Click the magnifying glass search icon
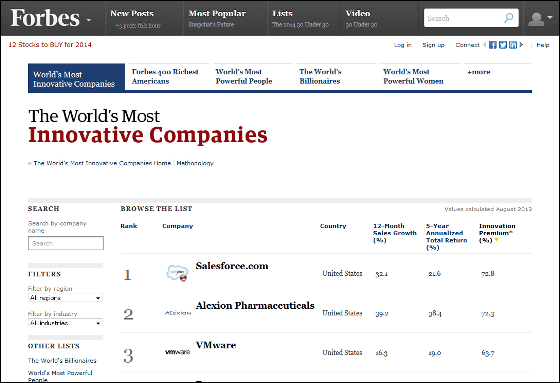 [509, 18]
